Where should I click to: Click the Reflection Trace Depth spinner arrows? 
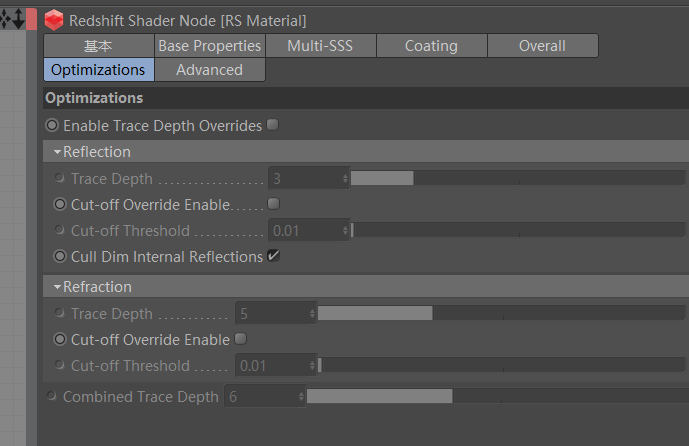coord(345,178)
